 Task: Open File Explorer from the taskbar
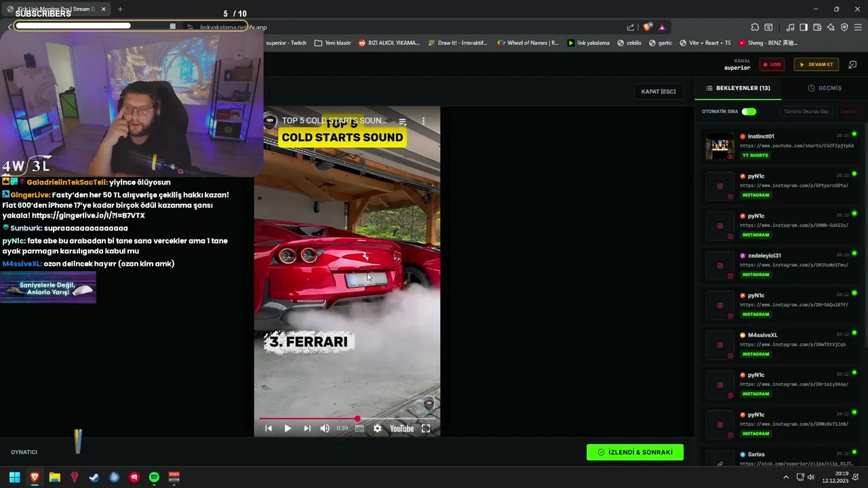click(x=54, y=477)
